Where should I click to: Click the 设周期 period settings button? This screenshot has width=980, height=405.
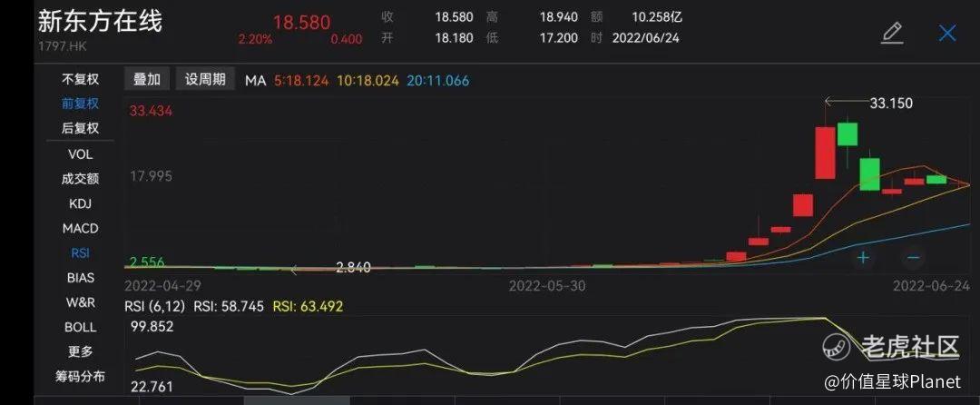tap(205, 79)
